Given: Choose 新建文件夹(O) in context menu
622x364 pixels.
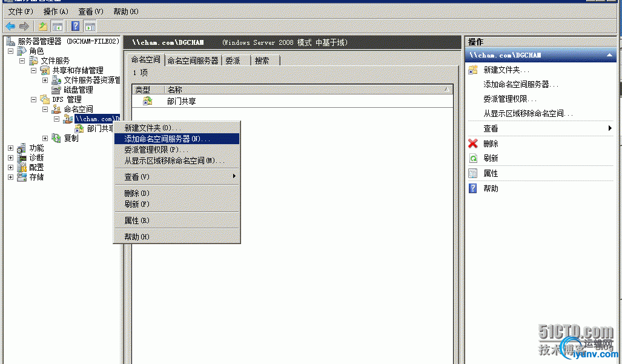Looking at the screenshot, I should pos(177,128).
